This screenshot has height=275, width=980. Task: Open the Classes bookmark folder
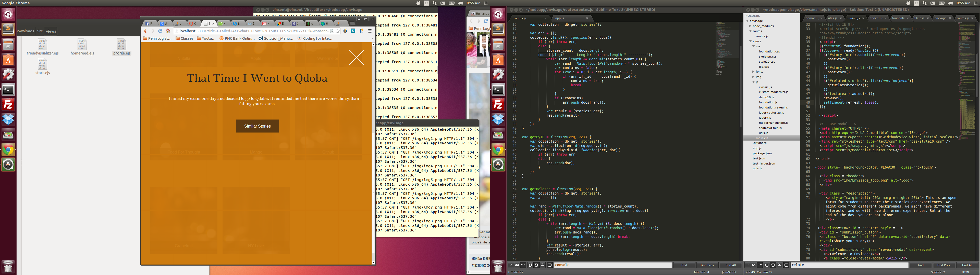point(185,38)
